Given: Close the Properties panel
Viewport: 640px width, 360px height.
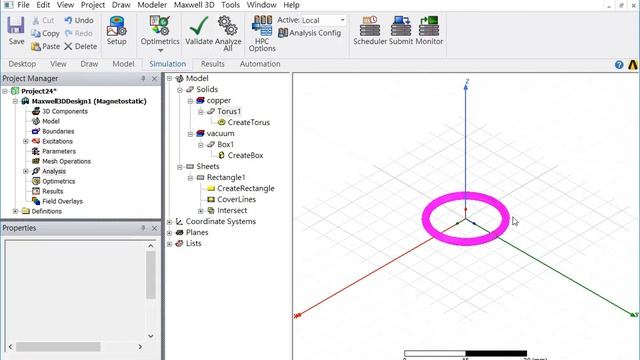Looking at the screenshot, I should pos(154,228).
